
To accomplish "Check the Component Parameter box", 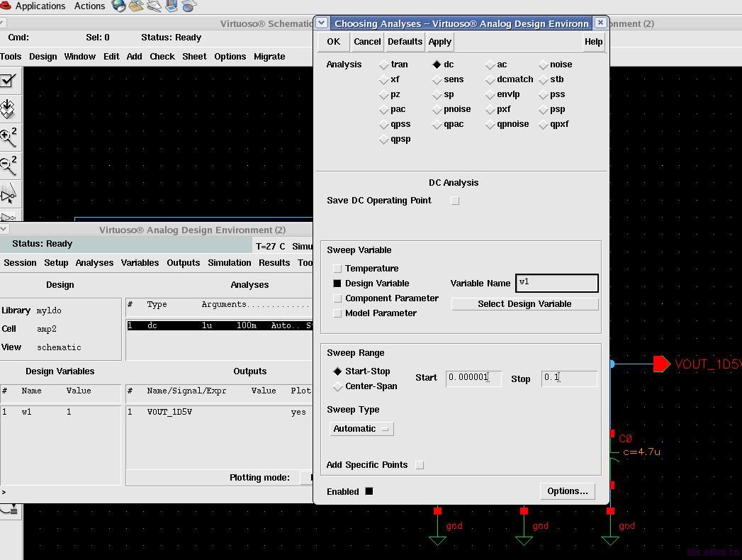I will 337,298.
